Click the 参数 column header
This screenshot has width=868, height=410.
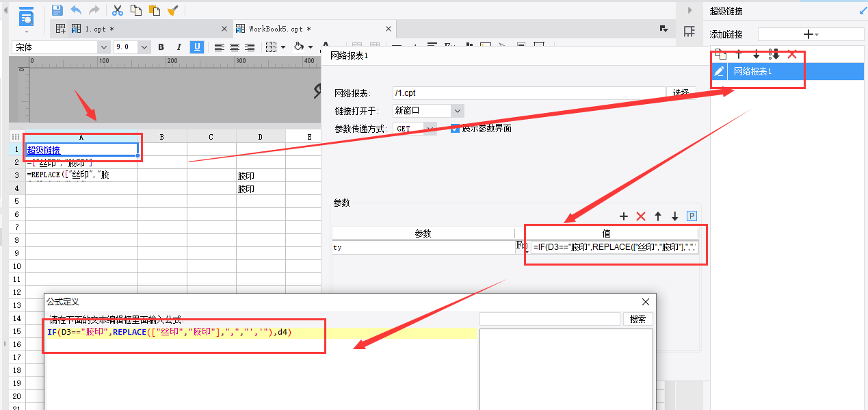pyautogui.click(x=423, y=233)
